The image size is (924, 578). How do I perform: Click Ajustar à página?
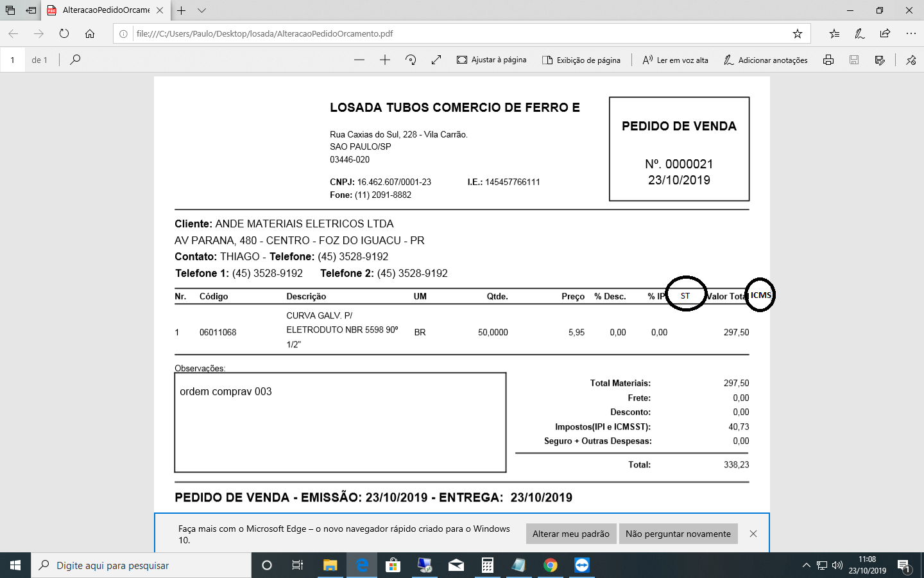492,60
